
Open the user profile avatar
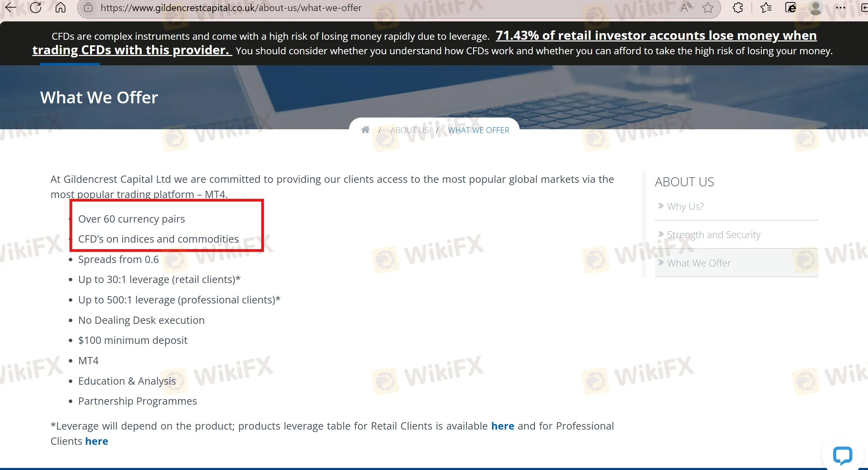[x=816, y=8]
